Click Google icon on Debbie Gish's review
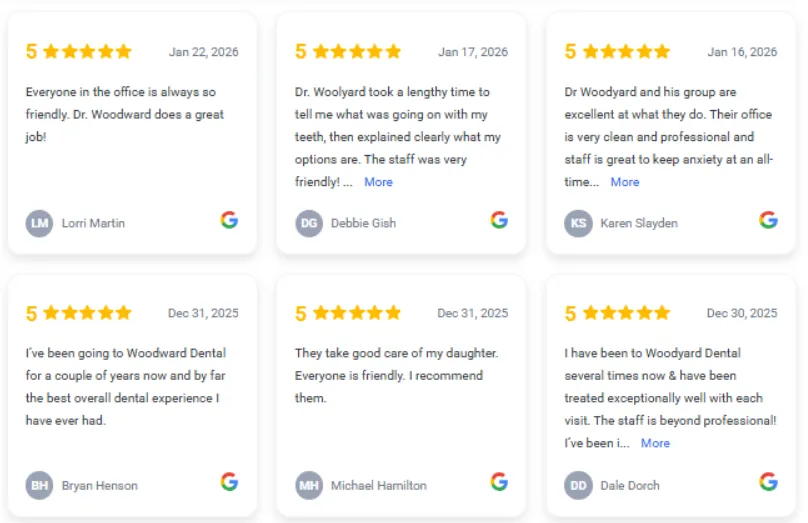 pos(499,220)
